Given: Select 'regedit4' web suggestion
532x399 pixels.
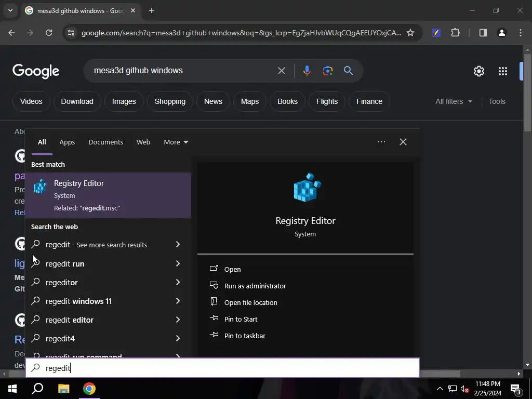Looking at the screenshot, I should coord(60,338).
